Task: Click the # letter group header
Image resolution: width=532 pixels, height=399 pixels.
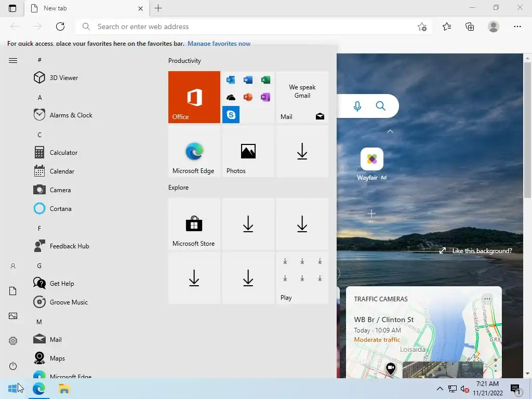Action: (x=39, y=60)
